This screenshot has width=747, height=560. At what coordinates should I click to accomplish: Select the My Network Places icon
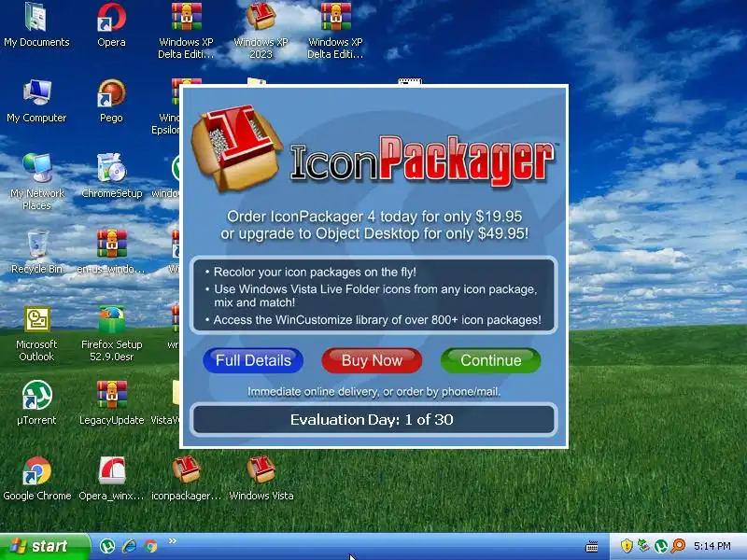coord(36,182)
